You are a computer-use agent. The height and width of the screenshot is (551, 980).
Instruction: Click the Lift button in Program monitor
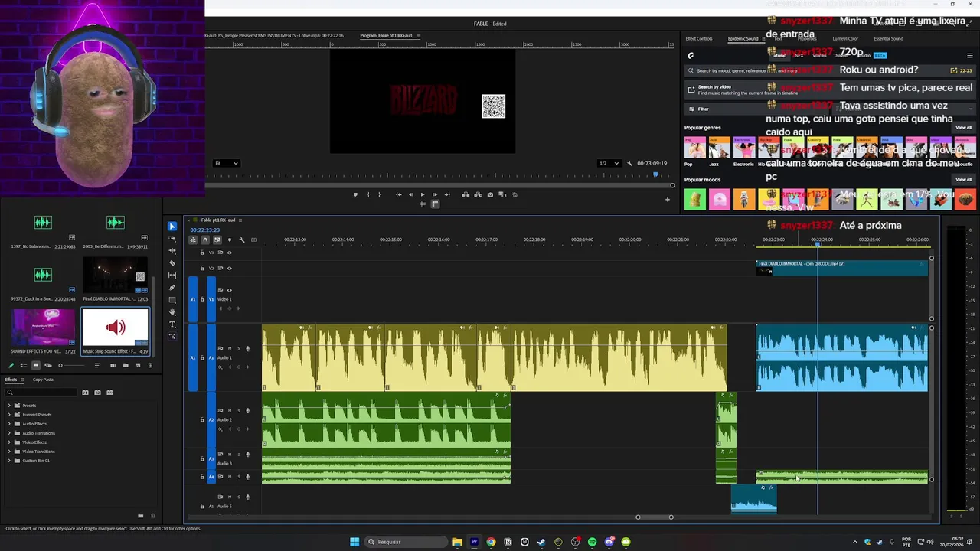point(465,194)
